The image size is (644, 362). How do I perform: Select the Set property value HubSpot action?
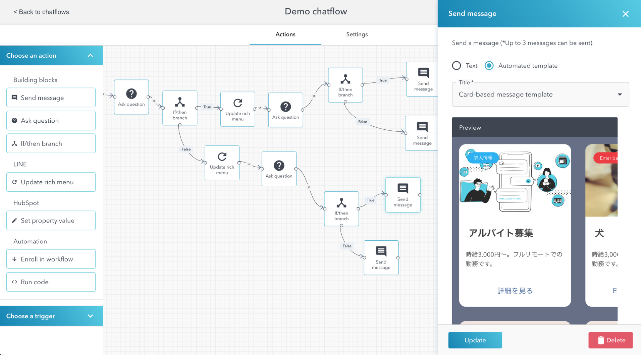(51, 220)
